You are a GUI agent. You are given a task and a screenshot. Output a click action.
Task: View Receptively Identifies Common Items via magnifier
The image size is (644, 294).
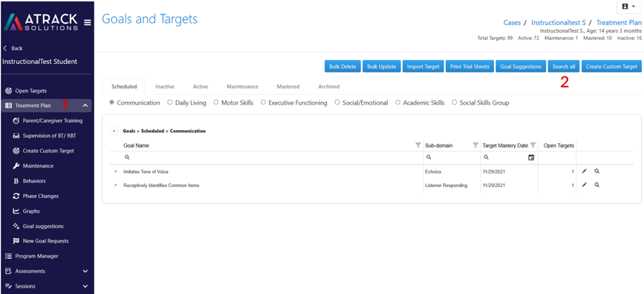click(x=596, y=185)
